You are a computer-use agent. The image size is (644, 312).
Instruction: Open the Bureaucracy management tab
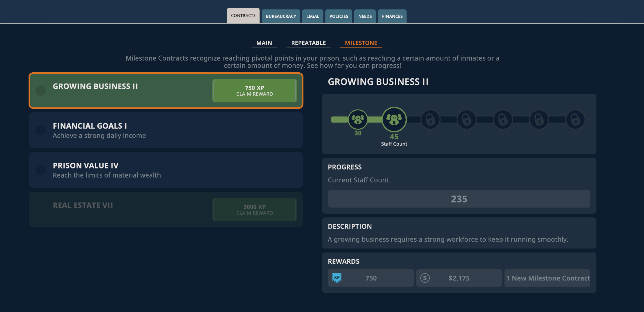coord(281,16)
